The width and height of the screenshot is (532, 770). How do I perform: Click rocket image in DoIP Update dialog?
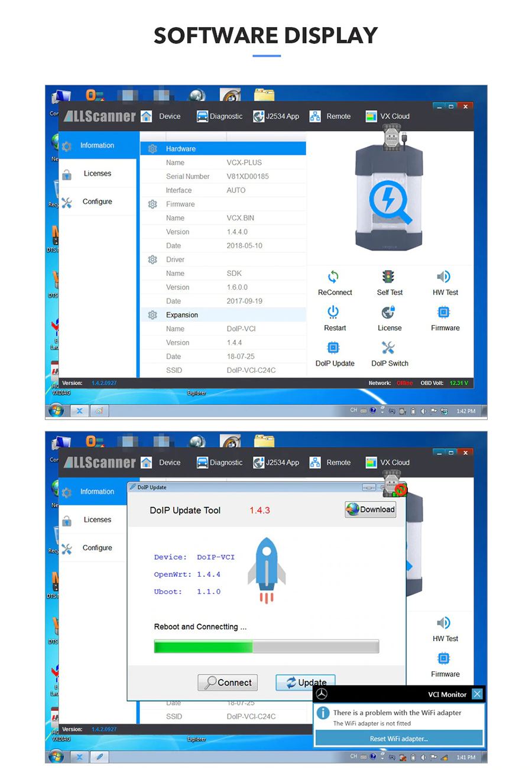pyautogui.click(x=267, y=570)
